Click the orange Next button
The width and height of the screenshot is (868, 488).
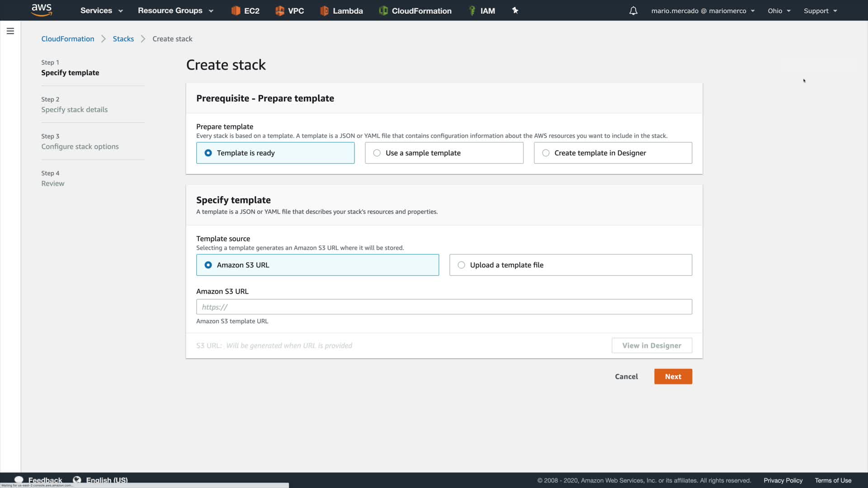coord(672,377)
